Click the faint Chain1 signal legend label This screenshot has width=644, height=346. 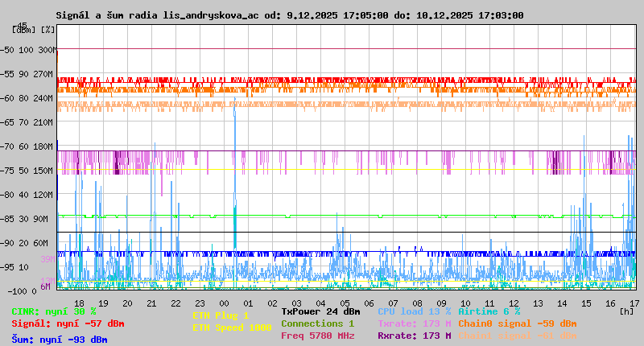[x=517, y=336]
